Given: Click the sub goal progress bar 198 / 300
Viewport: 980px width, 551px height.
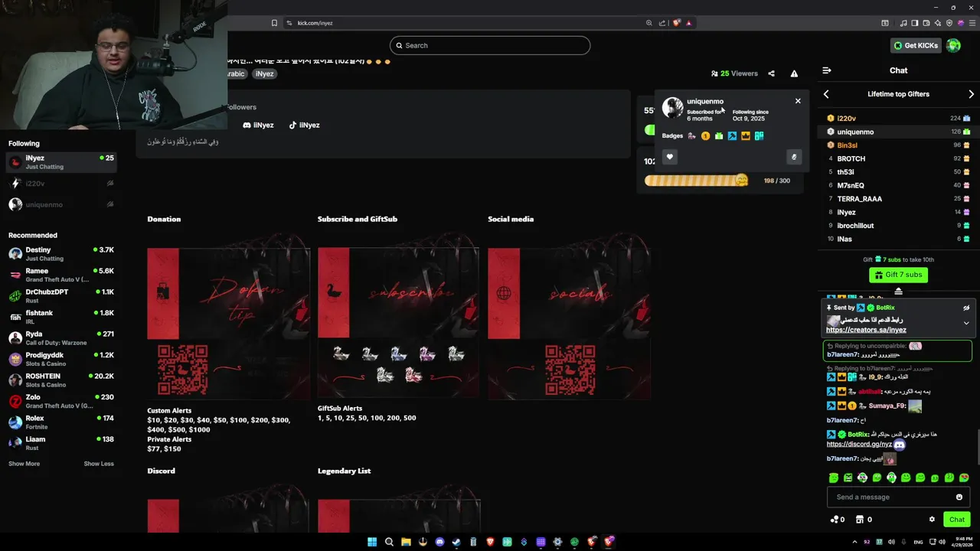Looking at the screenshot, I should click(696, 181).
